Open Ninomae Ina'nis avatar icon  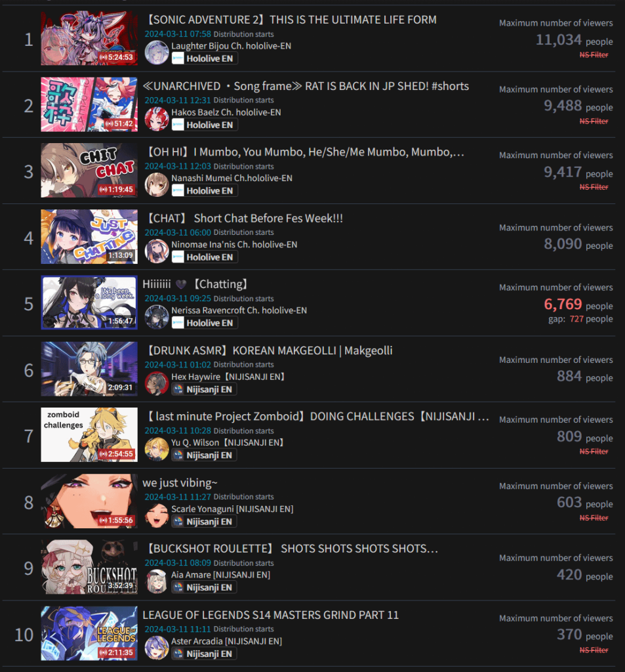156,251
